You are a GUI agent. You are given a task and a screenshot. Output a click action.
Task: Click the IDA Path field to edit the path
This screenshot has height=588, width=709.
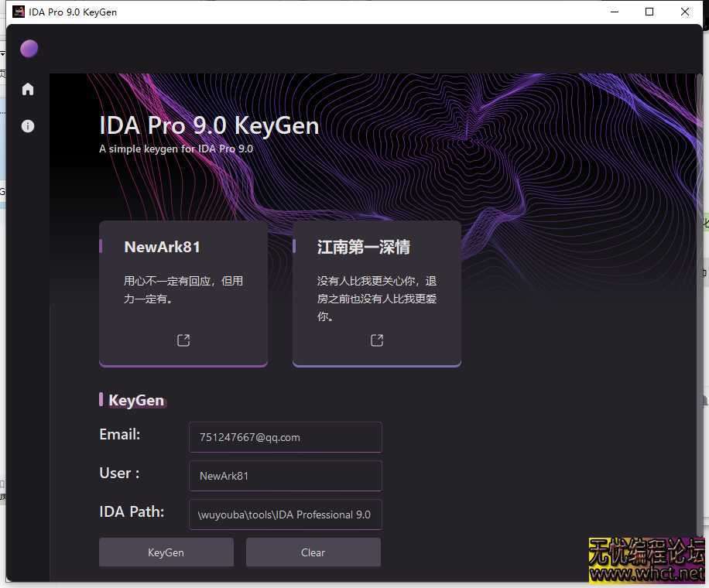pyautogui.click(x=285, y=514)
